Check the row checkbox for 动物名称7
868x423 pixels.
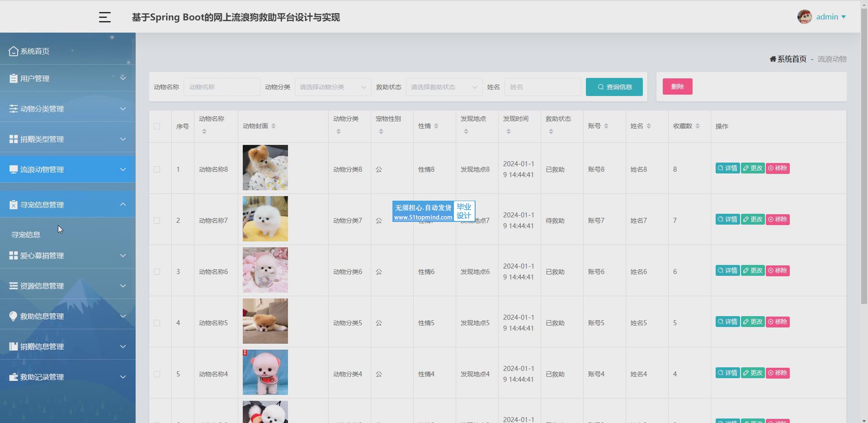click(x=157, y=221)
